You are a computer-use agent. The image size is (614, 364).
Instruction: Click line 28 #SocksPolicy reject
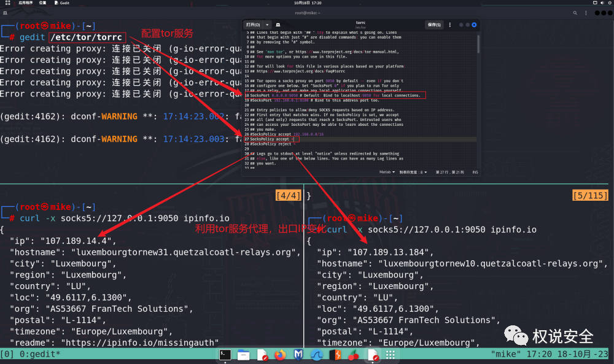click(272, 144)
